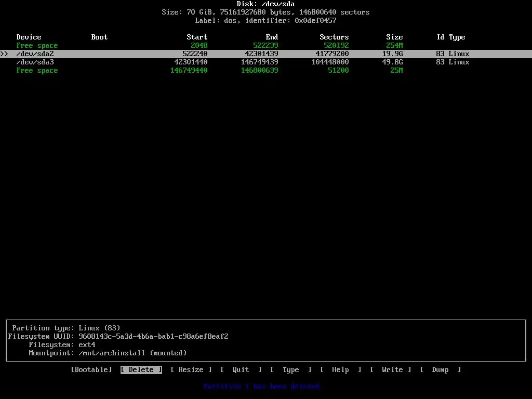Click the Label dos identifier line
The width and height of the screenshot is (532, 399).
point(265,20)
